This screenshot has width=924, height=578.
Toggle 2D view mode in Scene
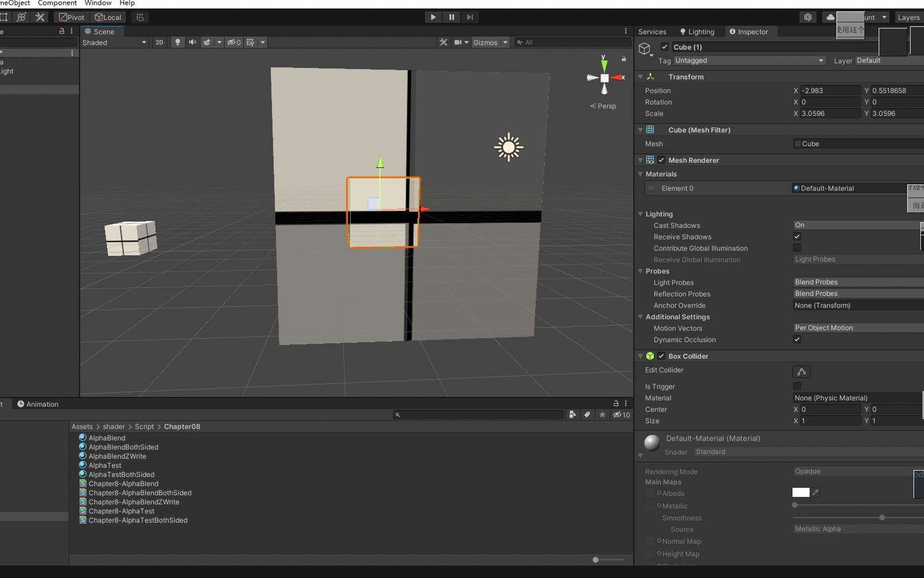(x=159, y=42)
